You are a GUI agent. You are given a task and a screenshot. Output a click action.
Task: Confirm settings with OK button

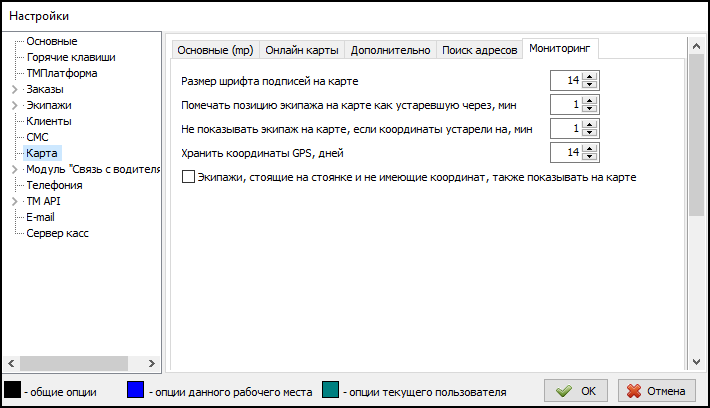[x=577, y=391]
